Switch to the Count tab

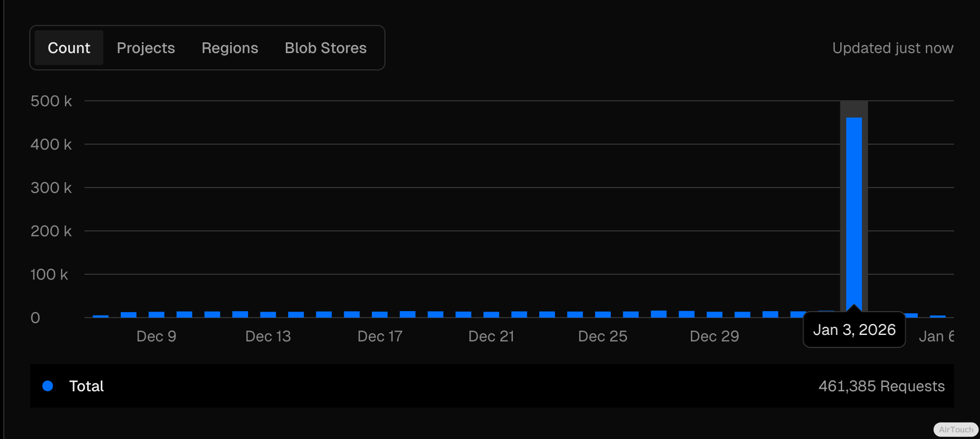tap(69, 48)
